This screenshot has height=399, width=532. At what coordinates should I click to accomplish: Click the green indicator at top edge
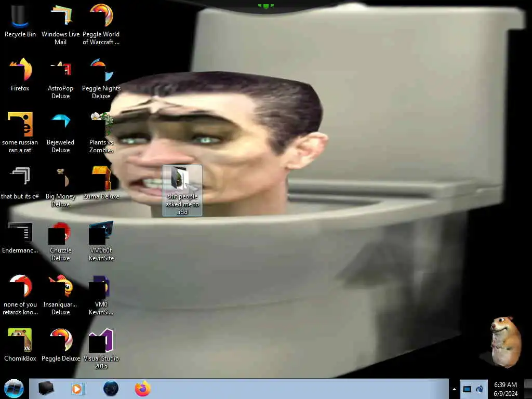(265, 6)
